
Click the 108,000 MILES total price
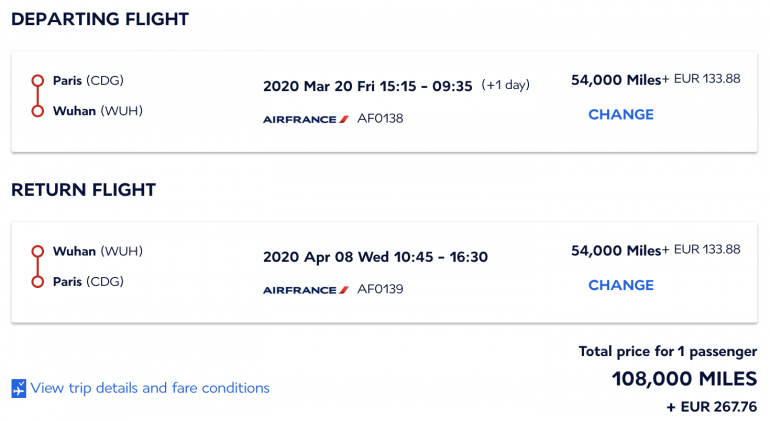coord(684,378)
